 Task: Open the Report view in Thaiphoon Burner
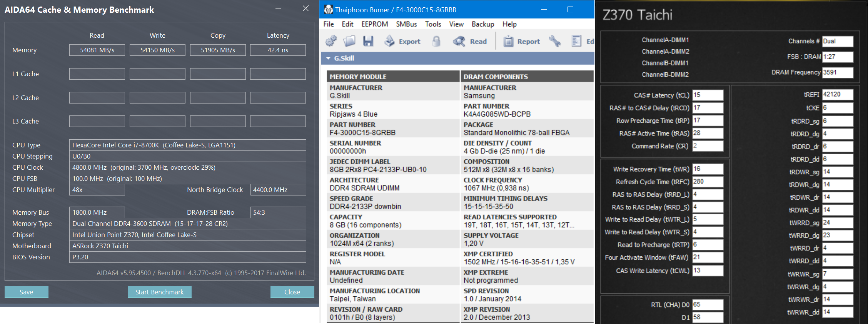(522, 41)
